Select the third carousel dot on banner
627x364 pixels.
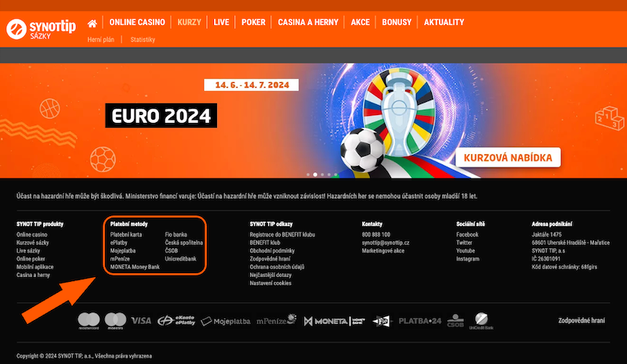[322, 175]
